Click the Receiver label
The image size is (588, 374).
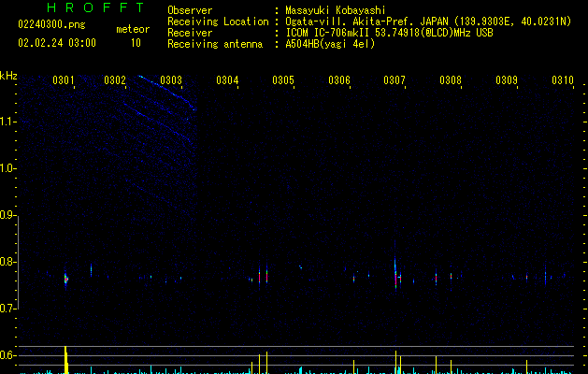190,33
